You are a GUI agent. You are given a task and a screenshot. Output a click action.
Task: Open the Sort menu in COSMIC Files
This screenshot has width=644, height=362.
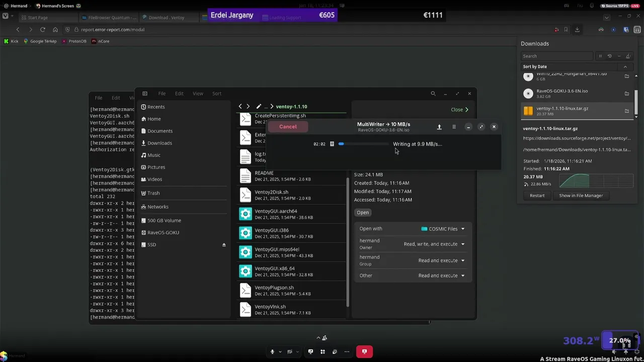click(217, 94)
